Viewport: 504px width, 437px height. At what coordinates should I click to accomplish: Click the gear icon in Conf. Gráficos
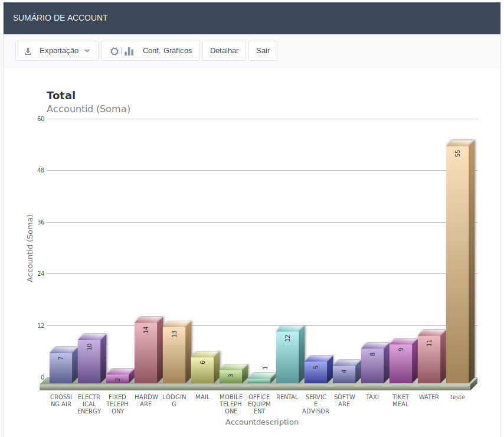click(x=114, y=51)
